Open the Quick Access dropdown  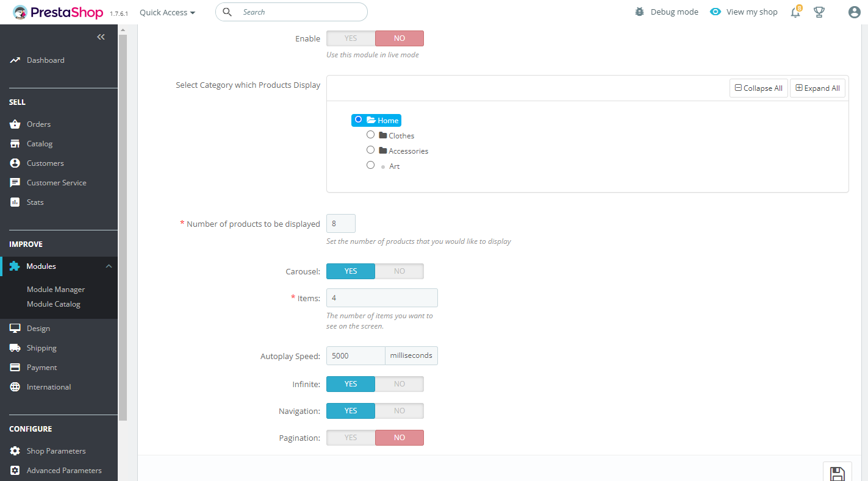(x=167, y=12)
